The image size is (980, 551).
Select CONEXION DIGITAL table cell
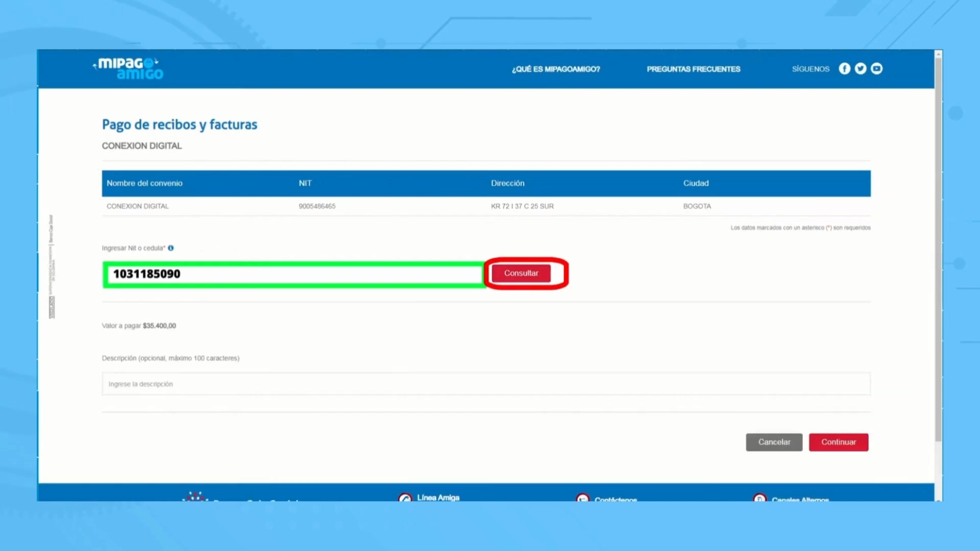(x=137, y=207)
